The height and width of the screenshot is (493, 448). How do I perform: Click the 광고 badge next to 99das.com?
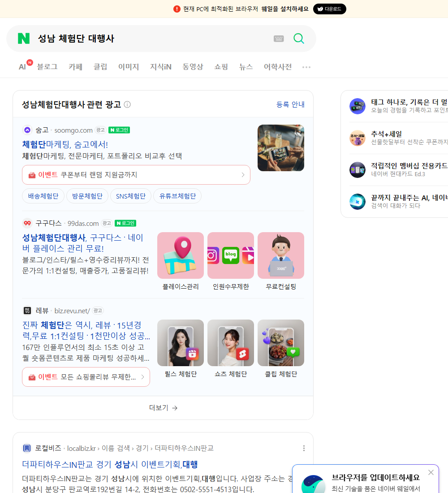tap(107, 223)
